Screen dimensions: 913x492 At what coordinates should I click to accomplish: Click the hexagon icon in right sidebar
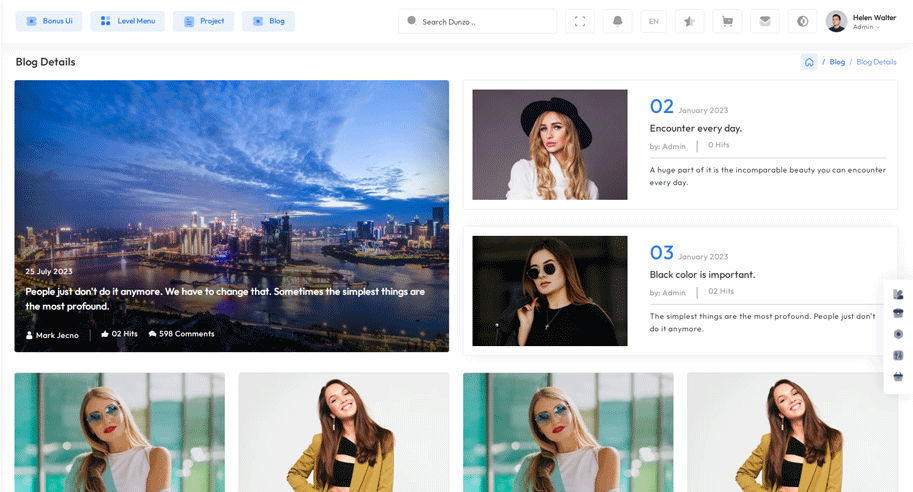898,334
